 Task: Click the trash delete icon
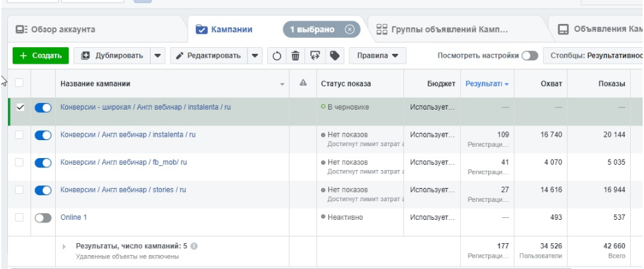point(295,56)
